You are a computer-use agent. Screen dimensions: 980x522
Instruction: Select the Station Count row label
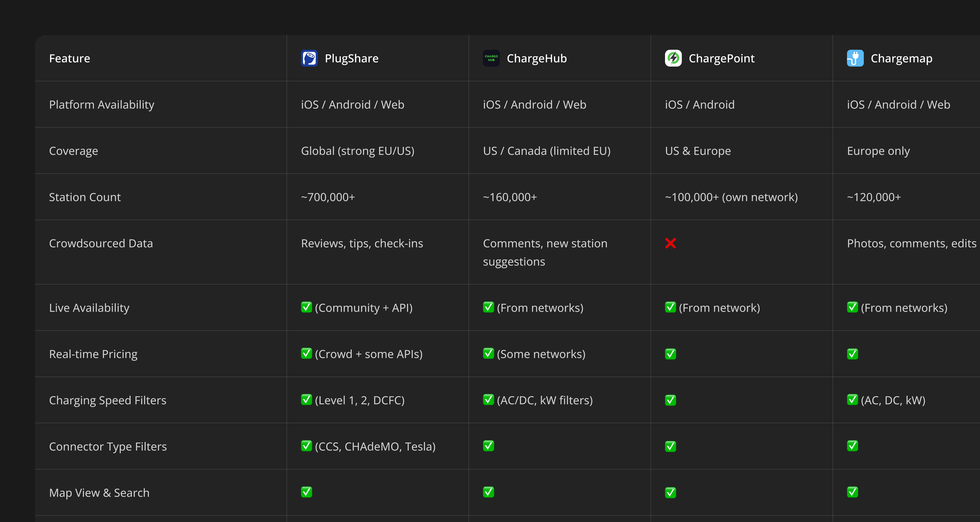(x=85, y=197)
